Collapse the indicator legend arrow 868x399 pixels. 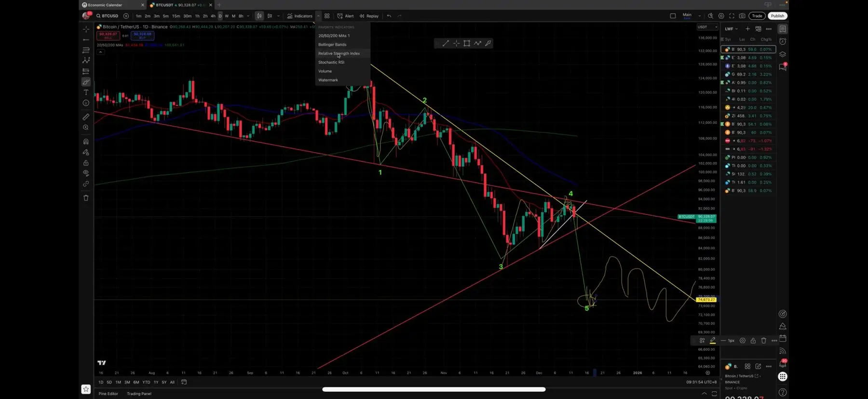[100, 52]
